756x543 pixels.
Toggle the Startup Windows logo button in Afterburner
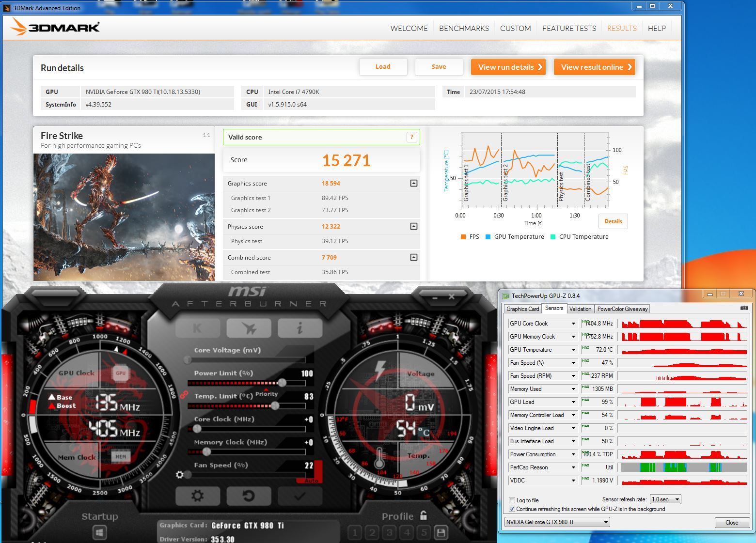tap(100, 533)
